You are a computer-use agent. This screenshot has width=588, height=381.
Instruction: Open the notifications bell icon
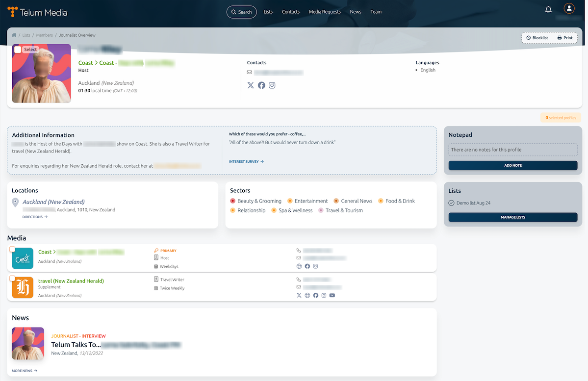pyautogui.click(x=548, y=10)
